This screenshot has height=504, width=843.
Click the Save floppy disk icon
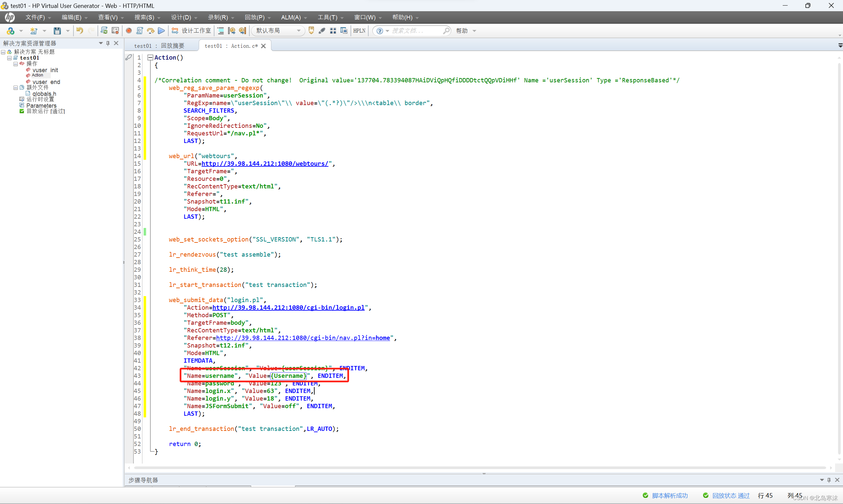click(x=57, y=31)
